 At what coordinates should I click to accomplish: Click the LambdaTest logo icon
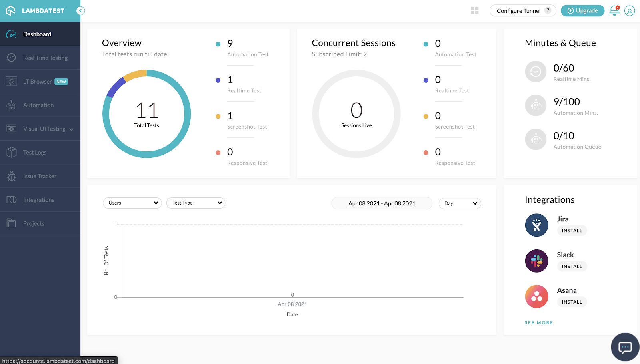point(11,11)
